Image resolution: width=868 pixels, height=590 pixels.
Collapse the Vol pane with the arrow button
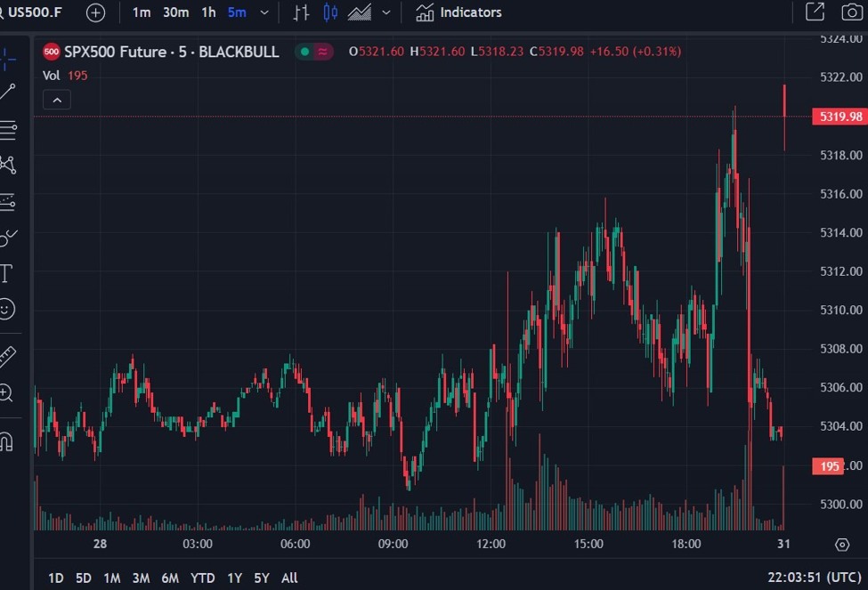[56, 100]
